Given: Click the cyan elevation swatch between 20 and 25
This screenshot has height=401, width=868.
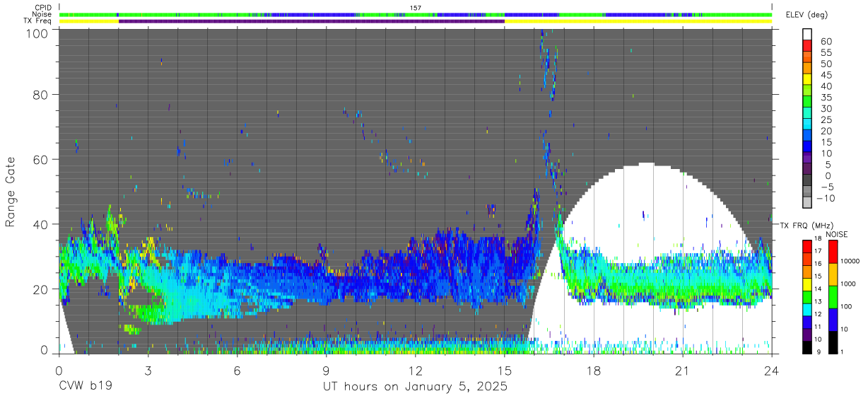Looking at the screenshot, I should (807, 125).
